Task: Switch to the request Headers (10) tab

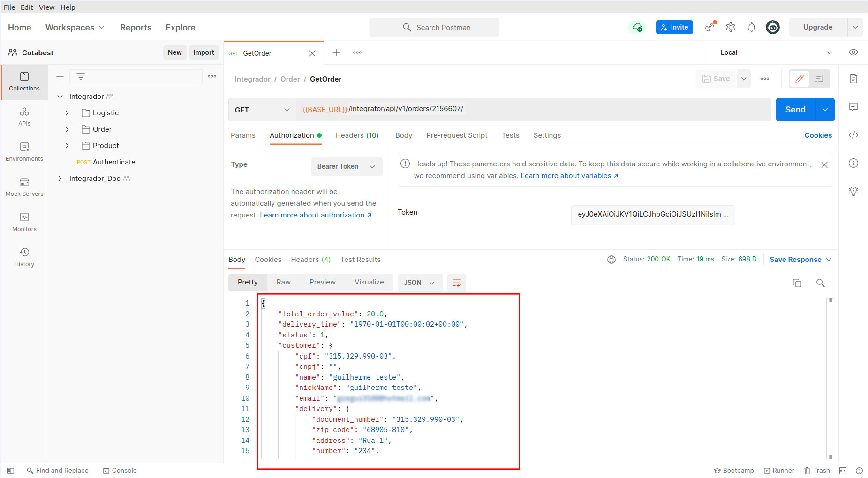Action: (x=357, y=135)
